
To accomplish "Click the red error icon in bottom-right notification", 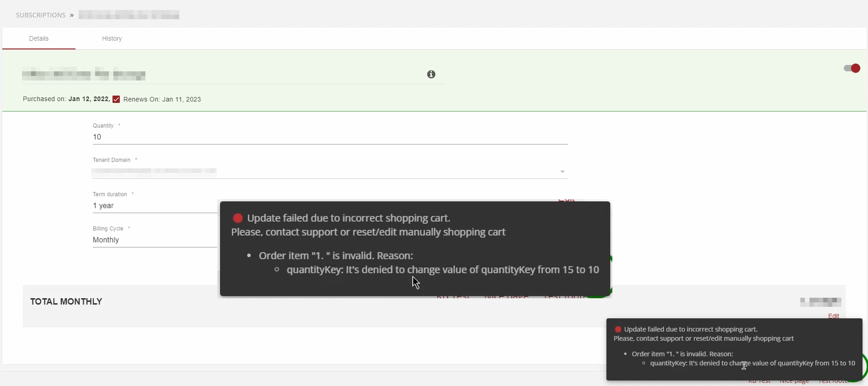I will click(618, 329).
